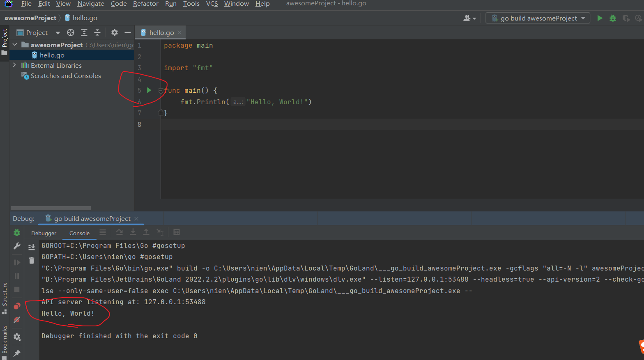Screen dimensions: 644x360
Task: Open the Edit menu
Action: click(x=44, y=4)
